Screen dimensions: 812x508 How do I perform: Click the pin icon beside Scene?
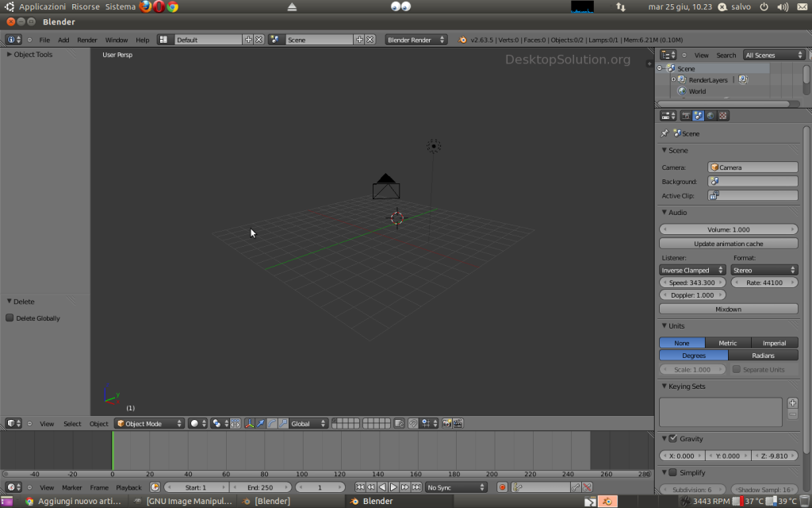tap(665, 134)
